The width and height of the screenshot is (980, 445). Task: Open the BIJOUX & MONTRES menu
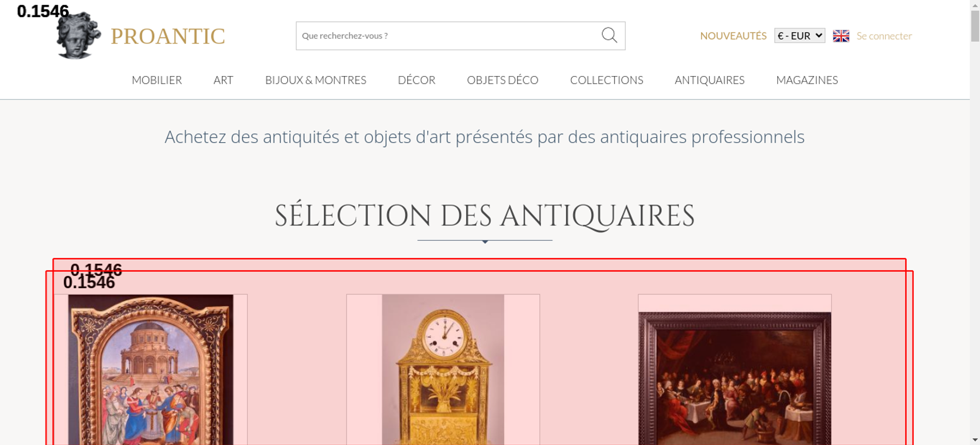(316, 80)
